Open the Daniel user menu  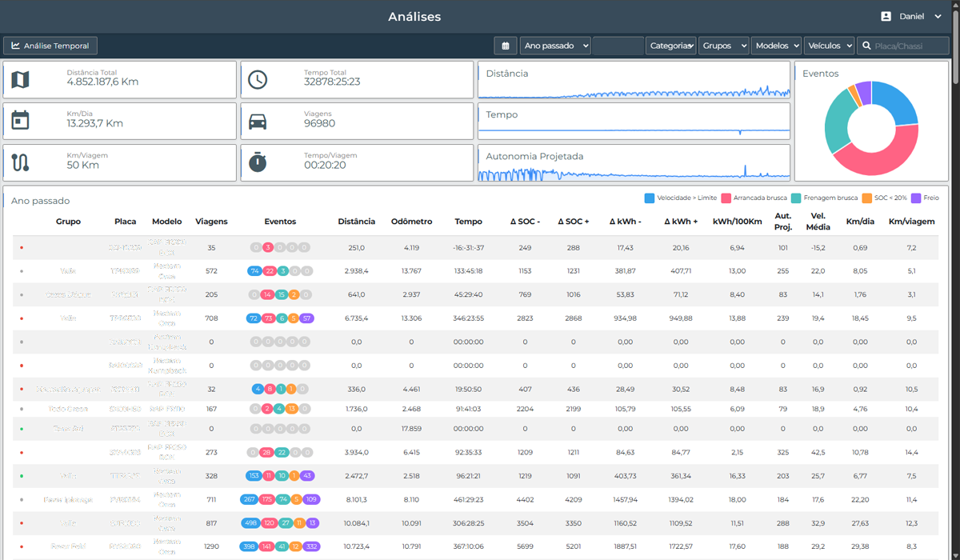[x=911, y=16]
